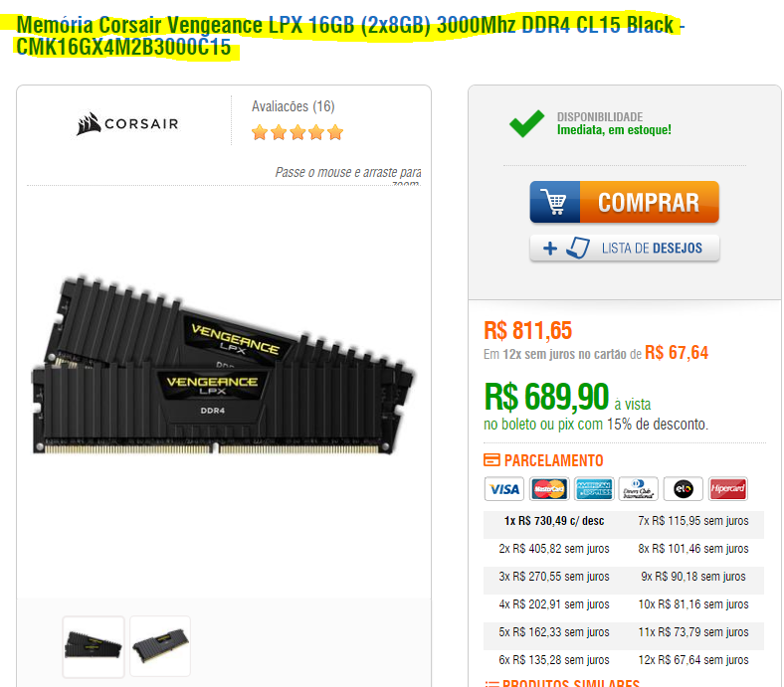Image resolution: width=784 pixels, height=687 pixels.
Task: Select the Visa card icon
Action: point(504,488)
